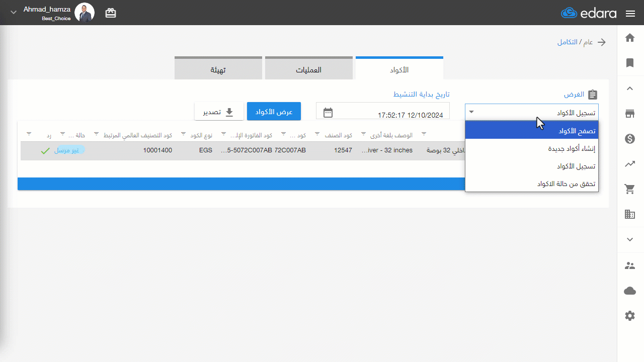Open the calendar date picker icon
The image size is (644, 362).
(328, 112)
